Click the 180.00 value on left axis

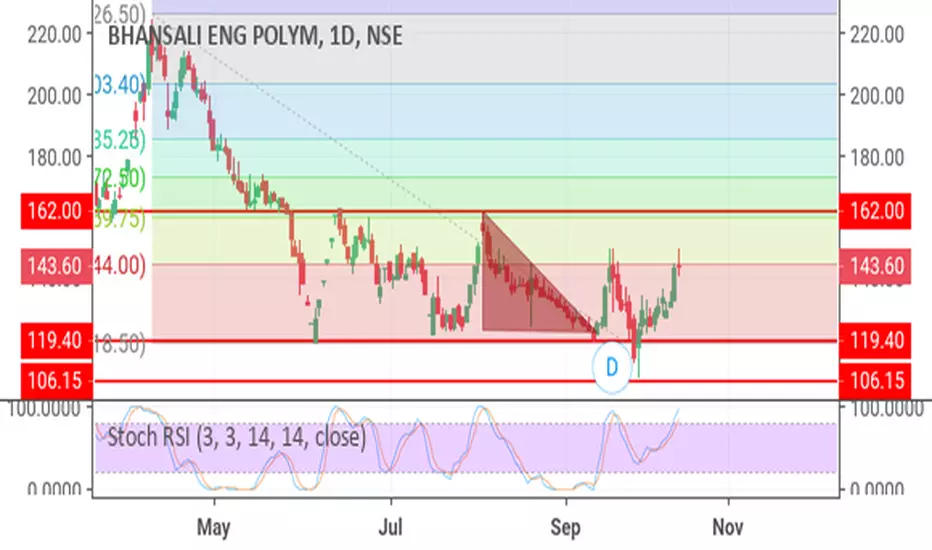(x=55, y=158)
